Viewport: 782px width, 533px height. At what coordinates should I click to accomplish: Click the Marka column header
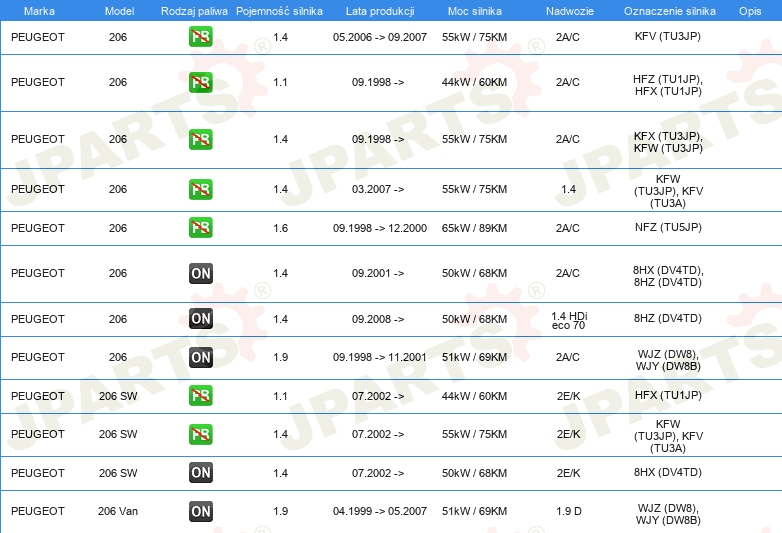39,10
